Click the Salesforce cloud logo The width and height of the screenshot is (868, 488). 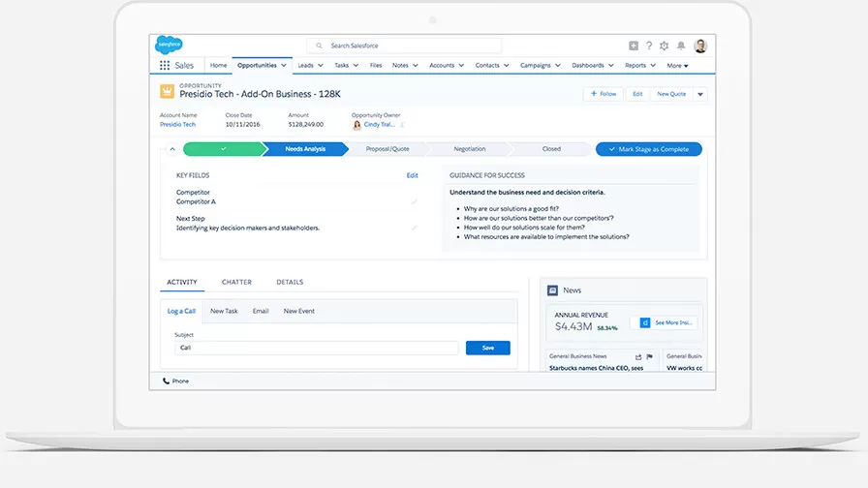click(x=169, y=45)
